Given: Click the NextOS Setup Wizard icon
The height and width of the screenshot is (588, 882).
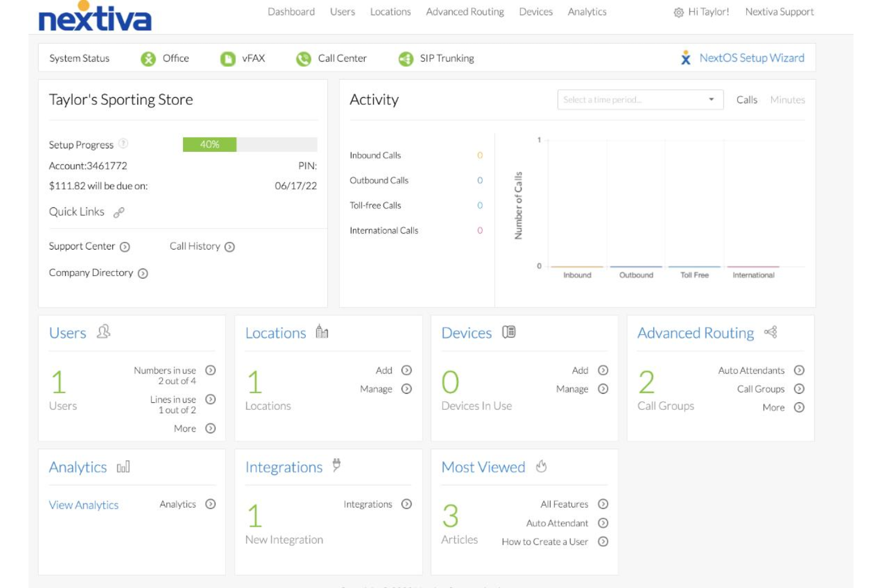Looking at the screenshot, I should pyautogui.click(x=686, y=58).
